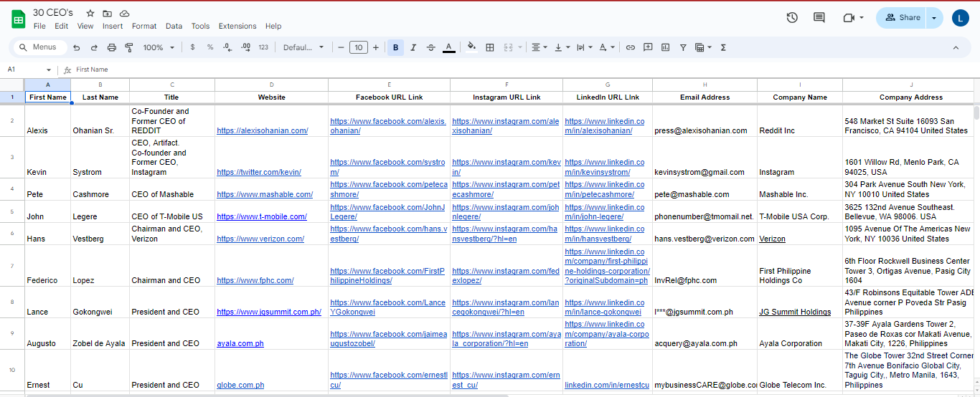
Task: Open filter views dropdown
Action: [x=703, y=47]
